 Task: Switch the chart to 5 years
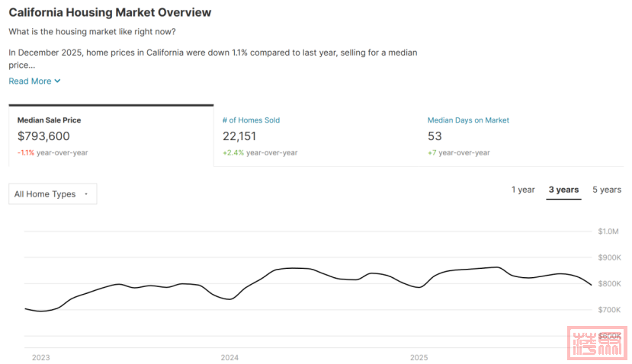607,190
